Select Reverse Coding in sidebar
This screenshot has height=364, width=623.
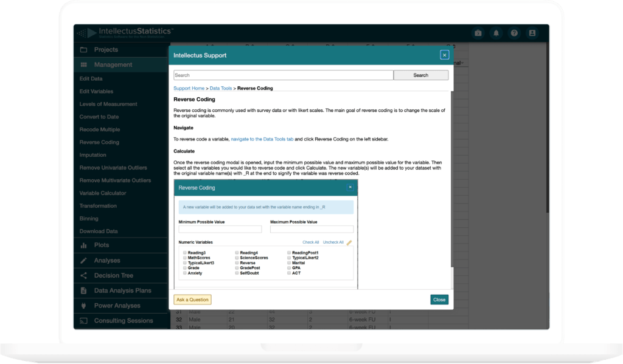[99, 142]
